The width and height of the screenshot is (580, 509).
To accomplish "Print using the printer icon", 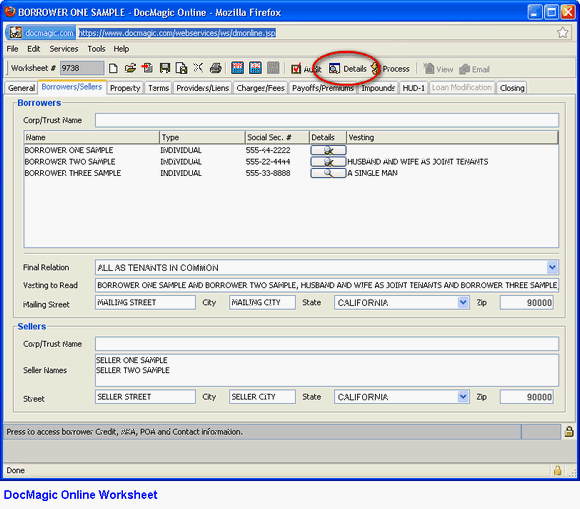I will tap(216, 68).
